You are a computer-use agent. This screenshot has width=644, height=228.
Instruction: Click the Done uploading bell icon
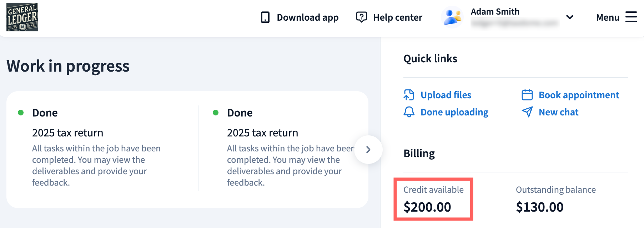pos(409,112)
